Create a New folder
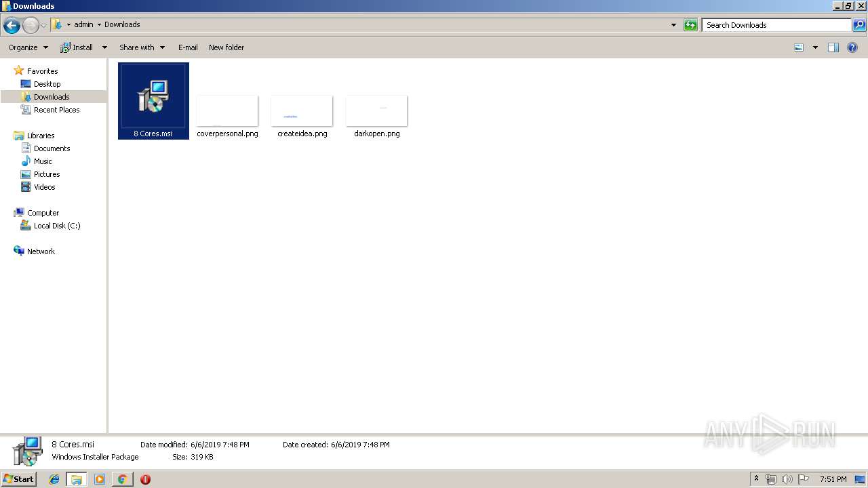This screenshot has height=488, width=868. (226, 47)
